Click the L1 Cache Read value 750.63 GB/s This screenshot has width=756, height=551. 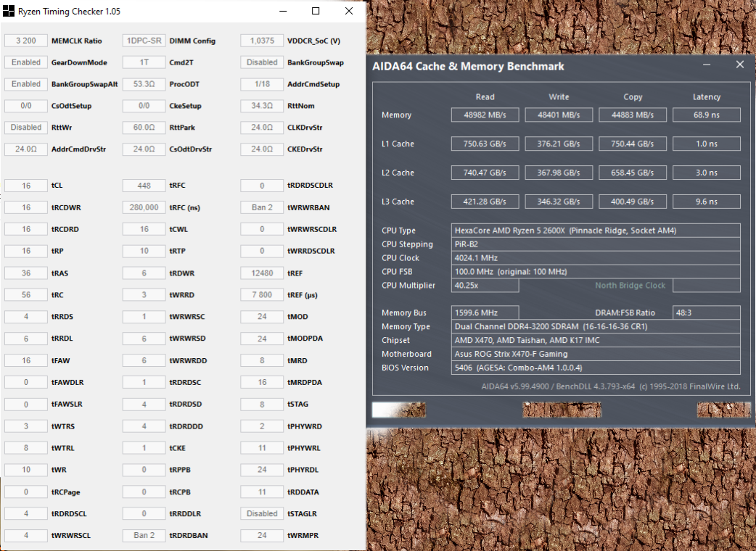485,144
